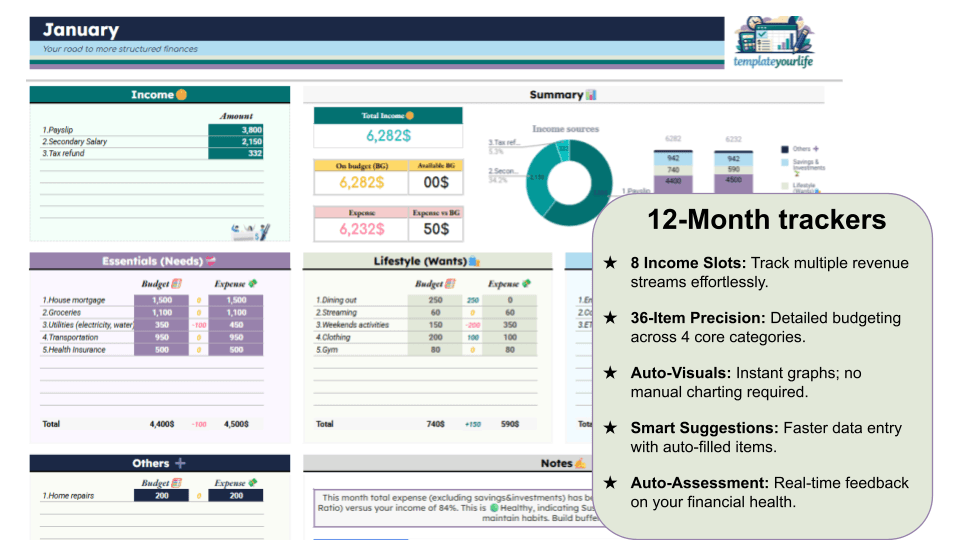Click the Budget column icon in the Others table
The width and height of the screenshot is (960, 540).
coord(177,482)
